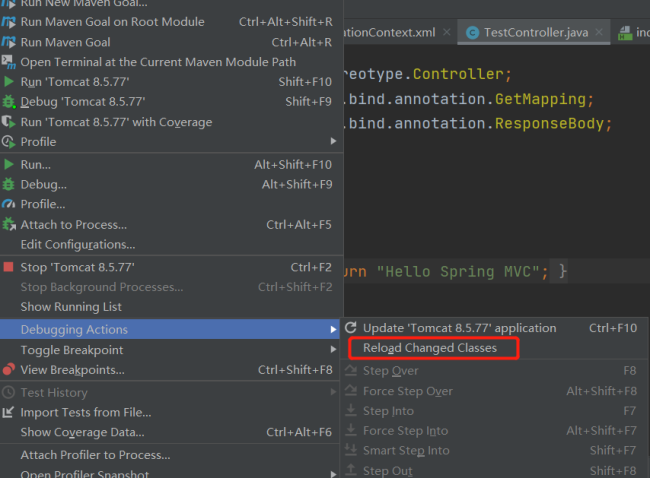Click coverage shield icon for Run with Coverage
650x478 pixels.
click(8, 122)
